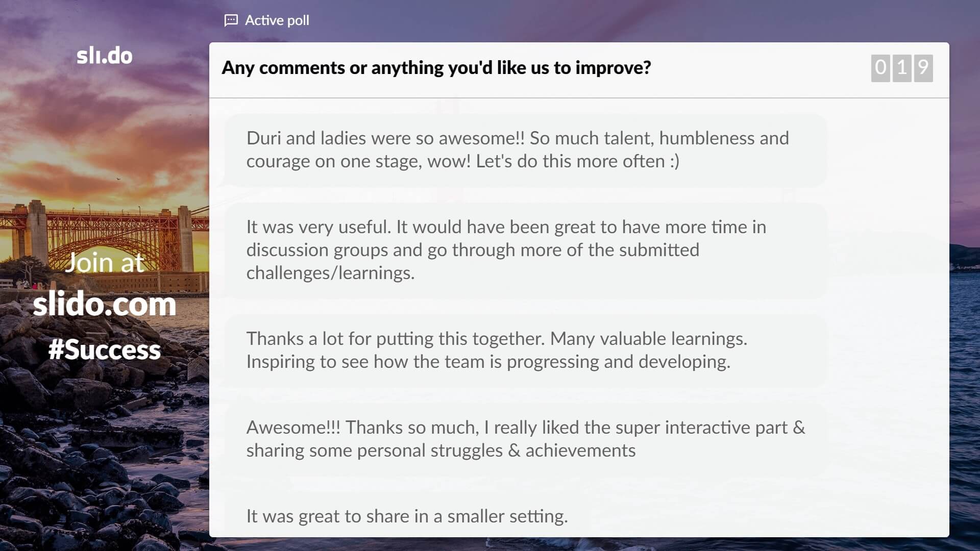Click the first counter digit showing 0
The width and height of the screenshot is (980, 551).
coord(880,68)
